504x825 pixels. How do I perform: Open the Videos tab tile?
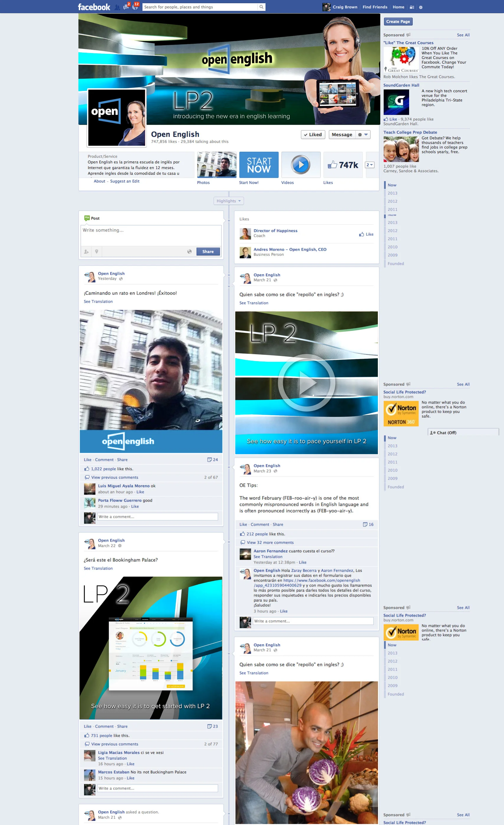click(x=301, y=165)
